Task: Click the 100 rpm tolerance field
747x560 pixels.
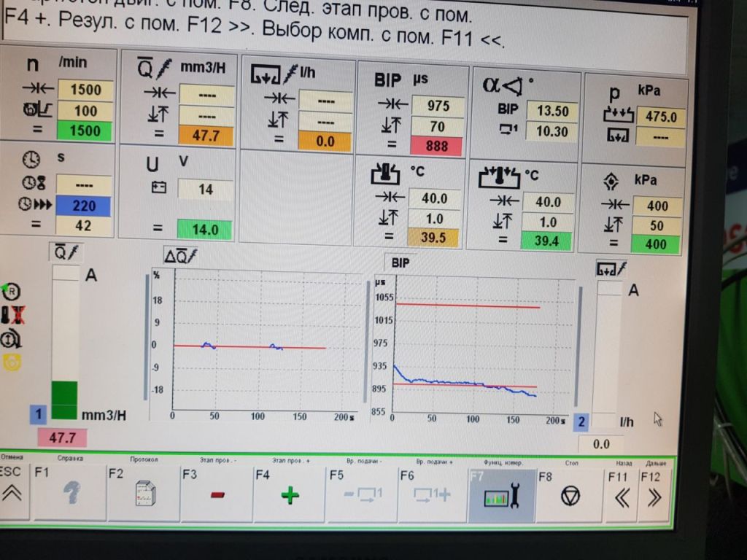Action: [x=85, y=111]
